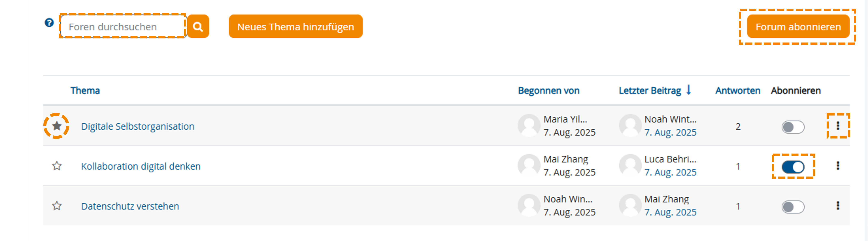Image resolution: width=868 pixels, height=241 pixels.
Task: Toggle sort direction on Letzter Beitrag
Action: (650, 91)
